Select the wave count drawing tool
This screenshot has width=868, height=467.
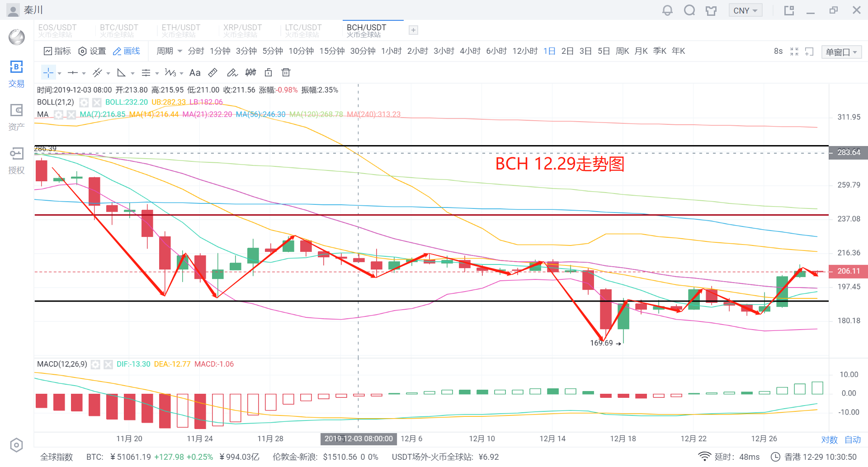coord(170,73)
